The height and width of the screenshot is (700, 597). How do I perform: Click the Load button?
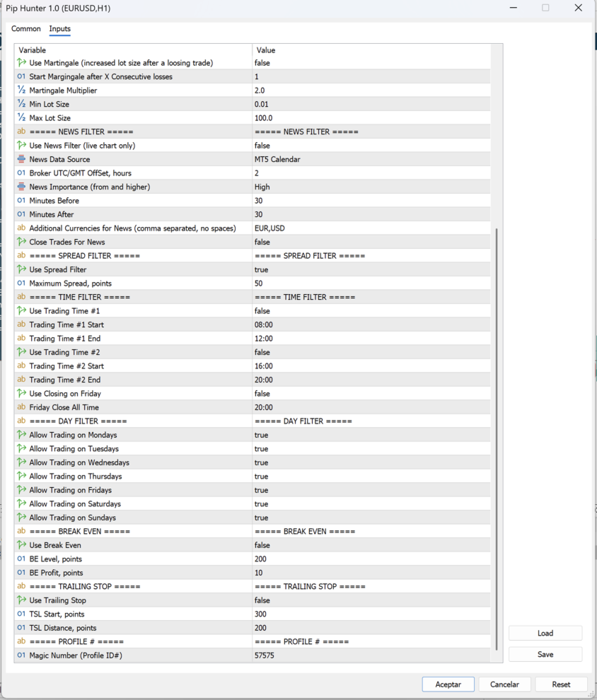click(x=545, y=634)
